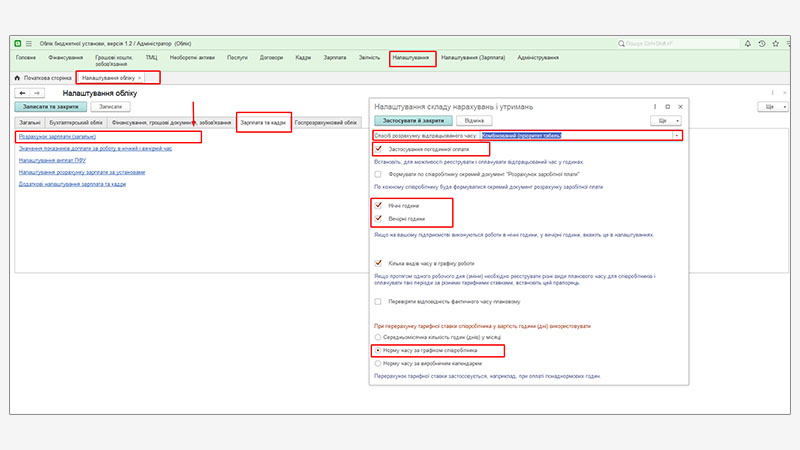Click the home icon beside Початкова сторінка

coord(17,77)
